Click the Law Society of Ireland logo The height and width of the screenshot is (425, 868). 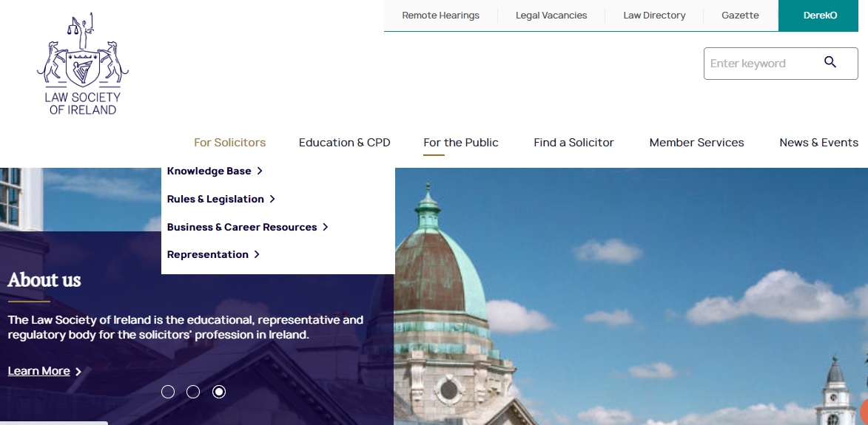(83, 64)
